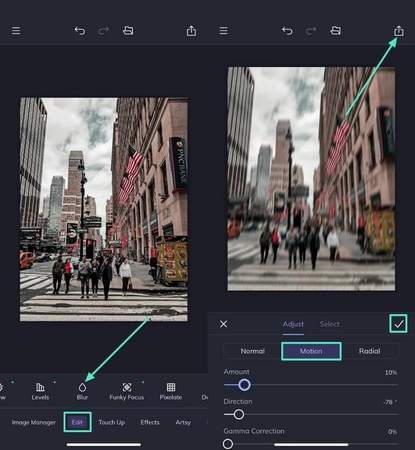Switch to the Edit section

(77, 422)
